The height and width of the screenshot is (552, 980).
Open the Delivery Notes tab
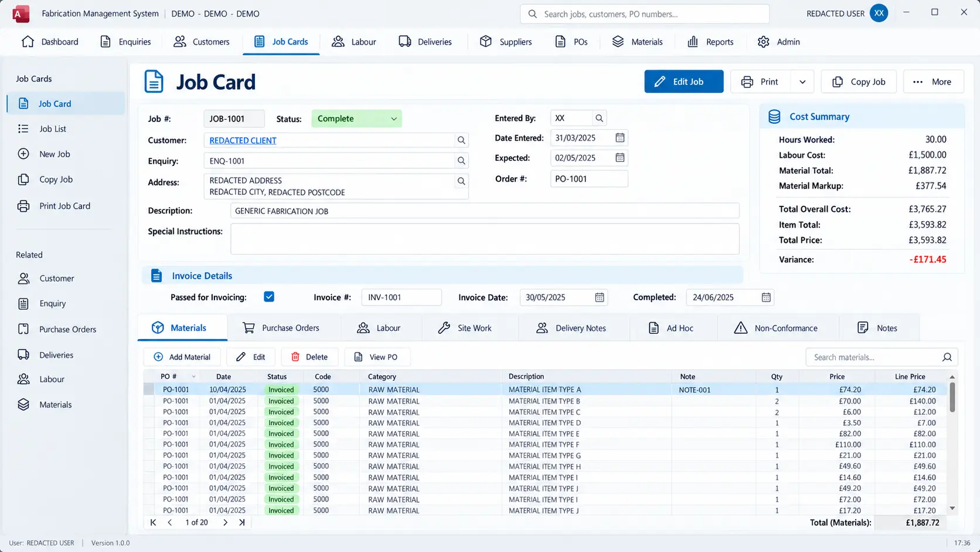[x=571, y=328]
